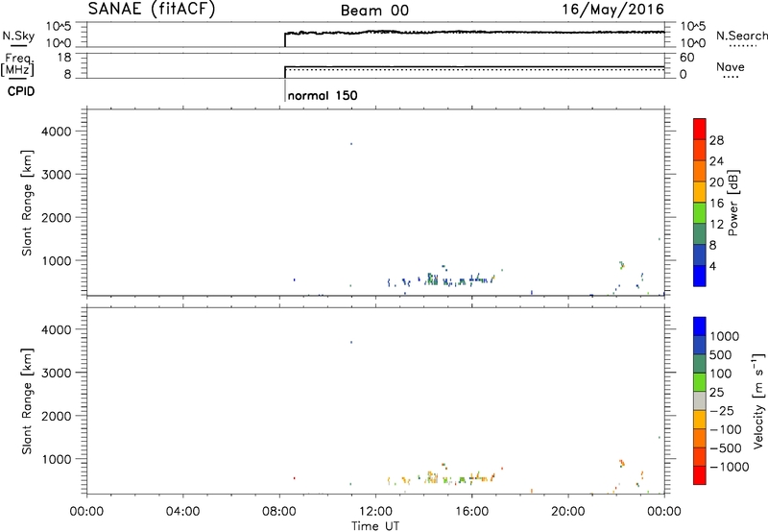
Task: Select the 'Freq. [MHz]' axis label
Action: coord(18,65)
